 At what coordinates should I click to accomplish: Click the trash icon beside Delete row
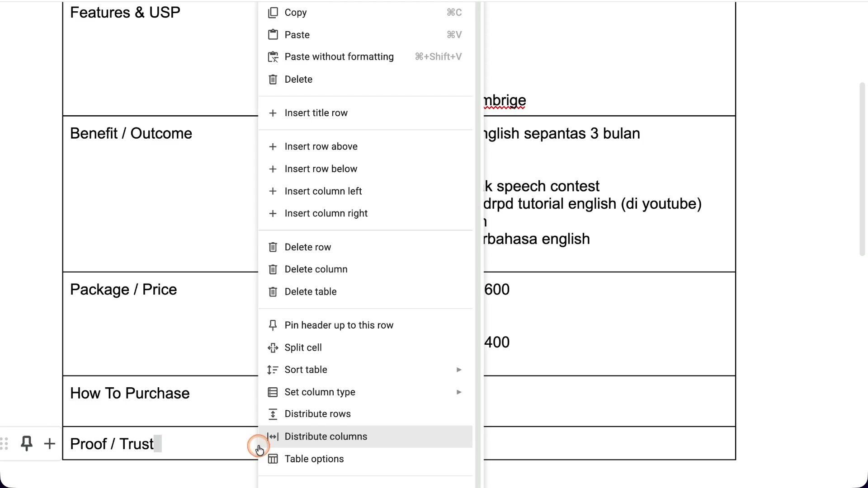[x=273, y=247]
